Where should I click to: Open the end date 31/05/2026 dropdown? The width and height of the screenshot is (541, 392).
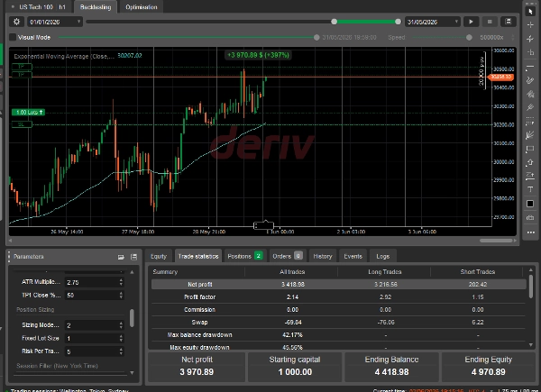point(432,22)
